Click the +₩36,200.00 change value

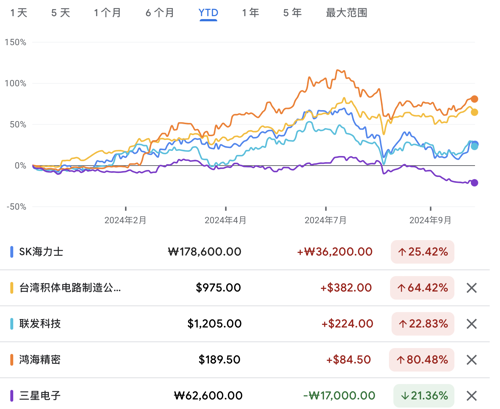pos(335,252)
